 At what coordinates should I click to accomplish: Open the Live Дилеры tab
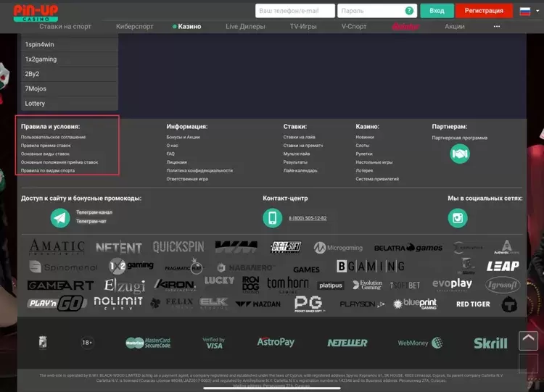245,26
